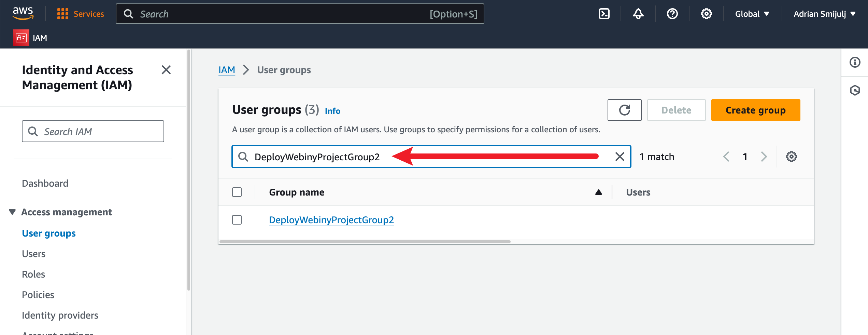Open the CloudShell terminal icon
Screen dimensions: 868x335
click(604, 14)
